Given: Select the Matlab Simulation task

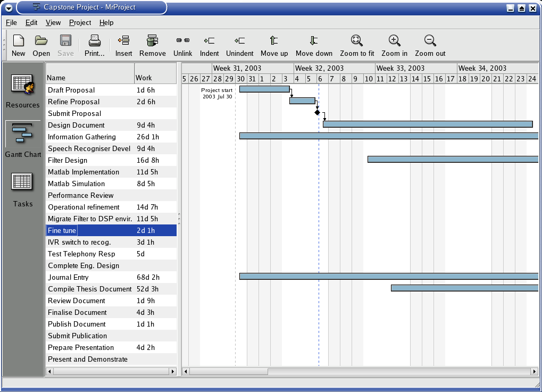Looking at the screenshot, I should point(111,184).
